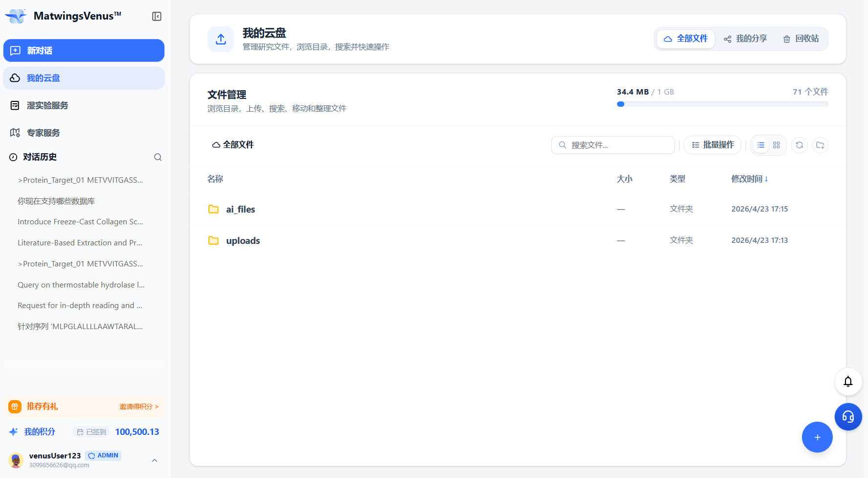This screenshot has width=868, height=478.
Task: Open 我的云盘 in sidebar
Action: (84, 78)
